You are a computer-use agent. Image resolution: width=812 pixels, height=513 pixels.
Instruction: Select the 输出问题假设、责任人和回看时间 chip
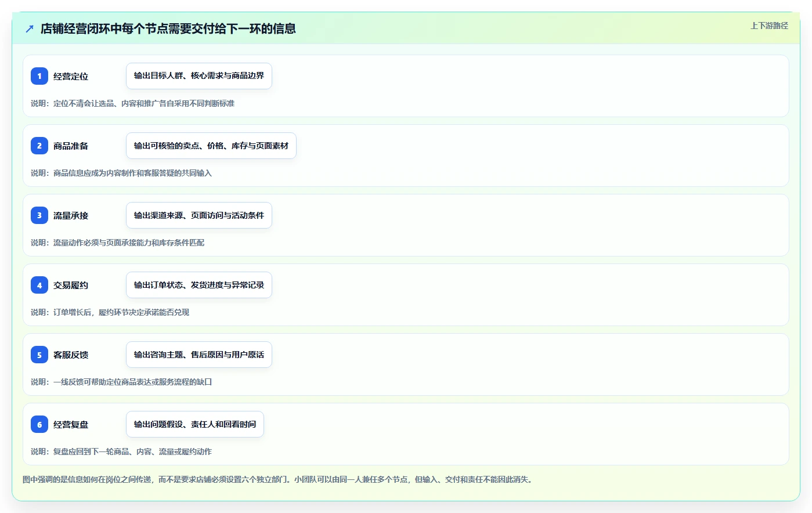coord(195,424)
